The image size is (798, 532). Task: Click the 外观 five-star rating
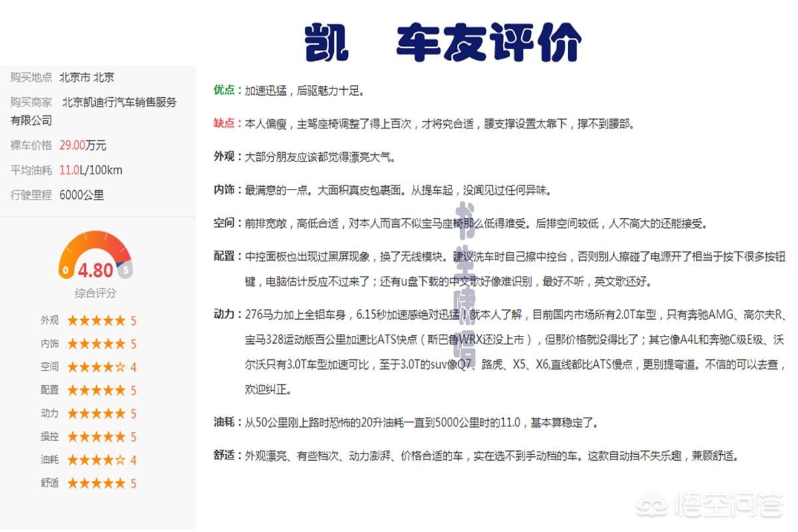[96, 321]
